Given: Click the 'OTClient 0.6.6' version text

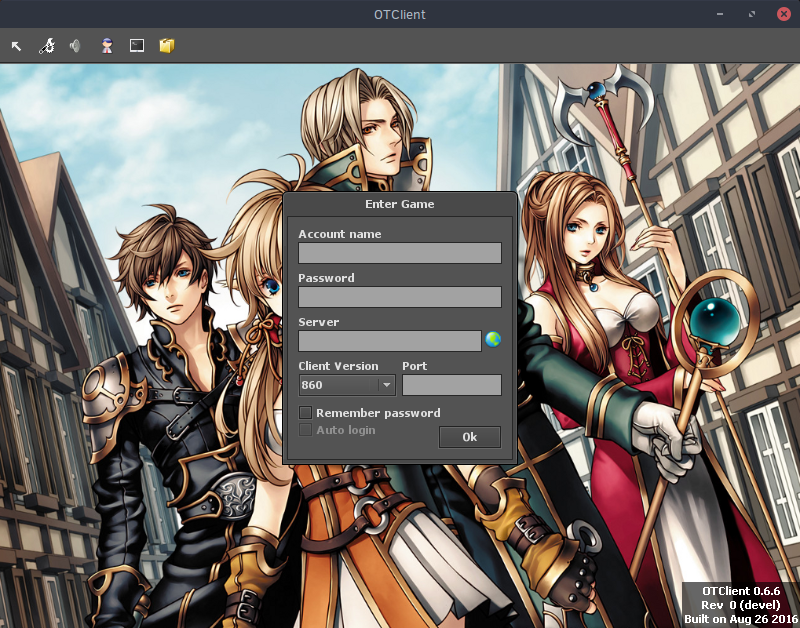Looking at the screenshot, I should click(741, 591).
